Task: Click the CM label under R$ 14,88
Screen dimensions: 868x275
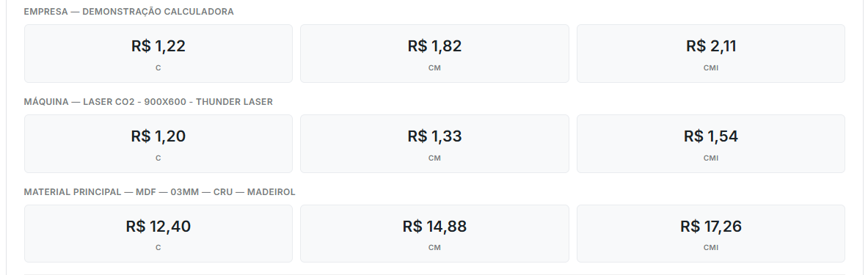Action: click(x=434, y=248)
